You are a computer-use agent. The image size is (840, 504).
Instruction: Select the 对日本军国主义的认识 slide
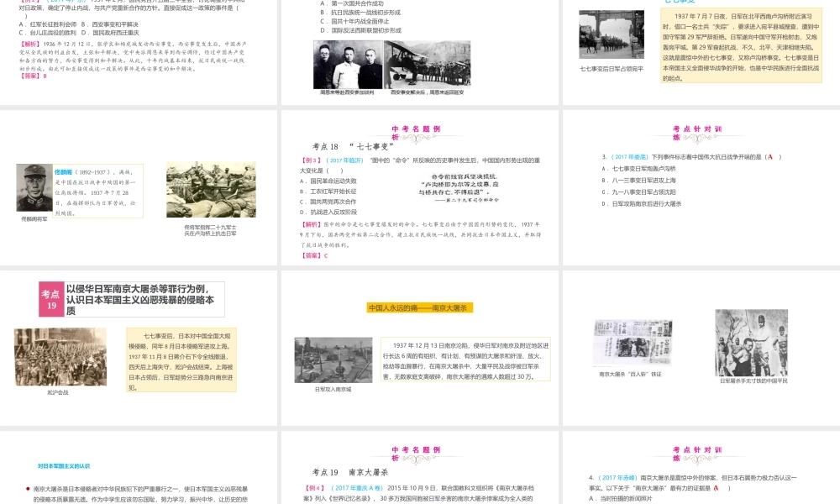tap(139, 468)
